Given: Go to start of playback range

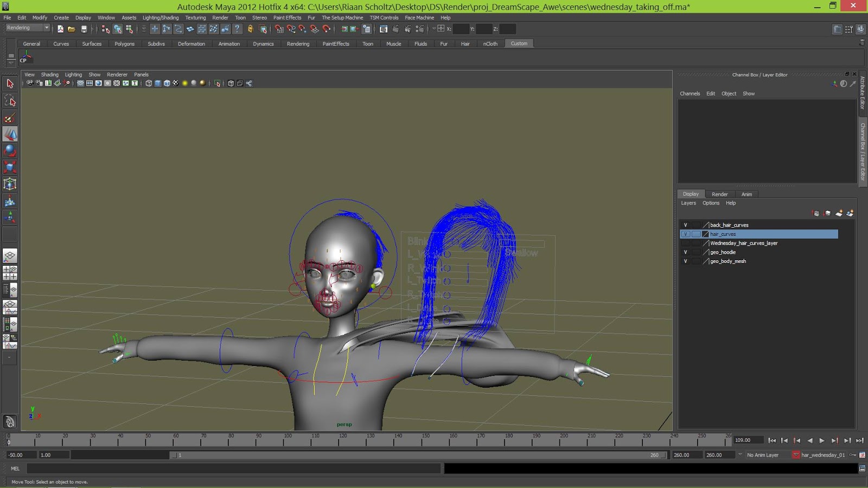Looking at the screenshot, I should [x=772, y=441].
